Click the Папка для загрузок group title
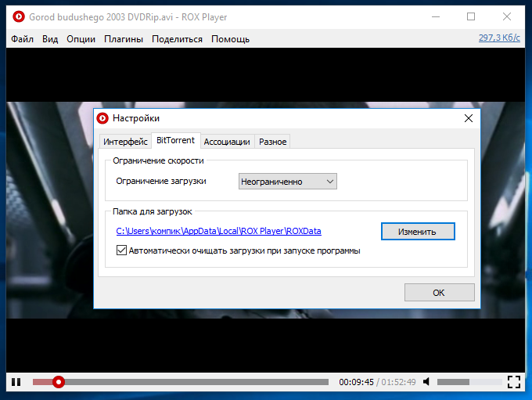Screen dimensions: 532x400 click(153, 211)
